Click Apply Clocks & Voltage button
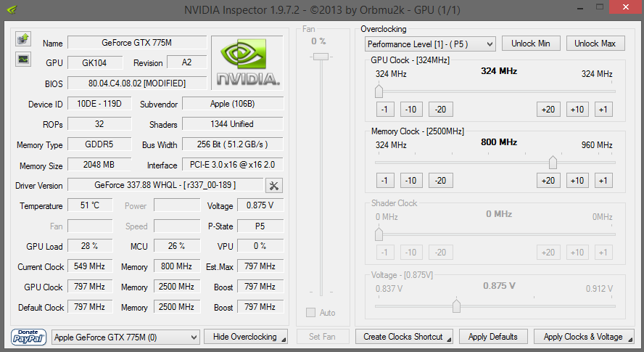Viewport: 644px width, 352px height. point(584,337)
